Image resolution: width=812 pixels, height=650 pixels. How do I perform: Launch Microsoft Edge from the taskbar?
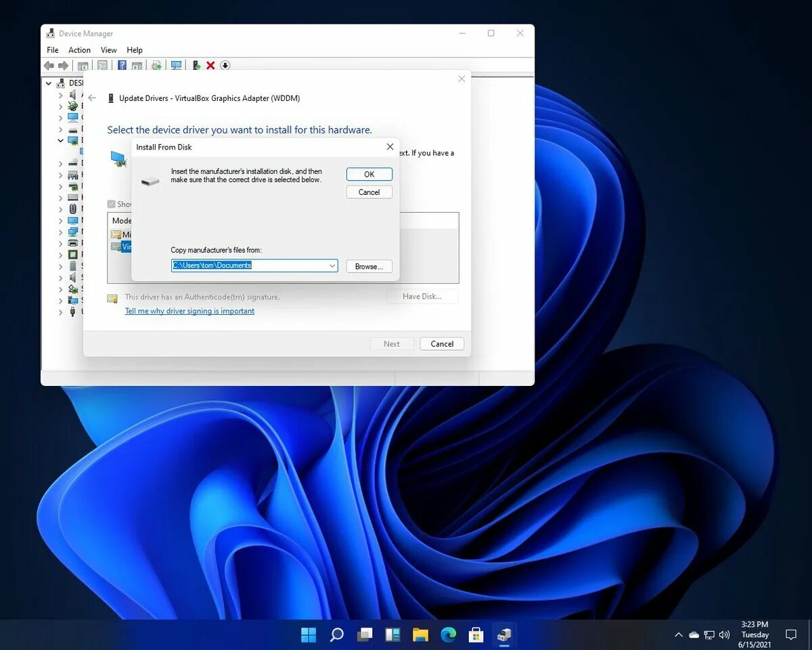pos(448,634)
